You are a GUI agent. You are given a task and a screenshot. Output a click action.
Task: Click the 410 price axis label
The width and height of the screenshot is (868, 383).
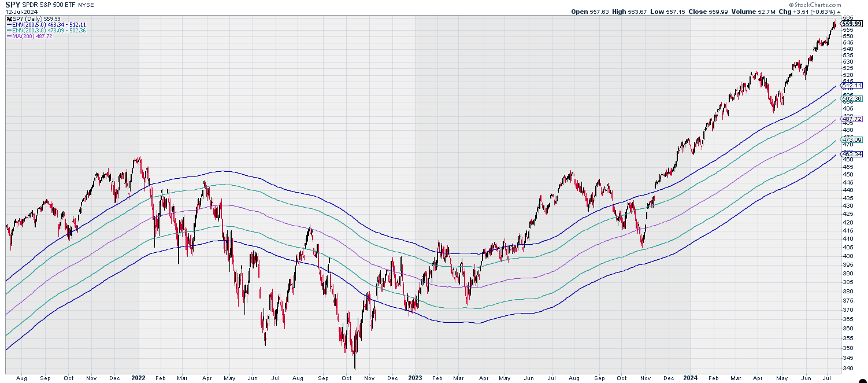pyautogui.click(x=848, y=239)
